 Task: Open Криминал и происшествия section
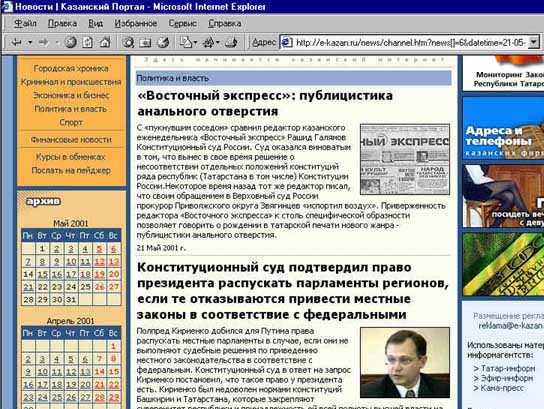tap(71, 82)
